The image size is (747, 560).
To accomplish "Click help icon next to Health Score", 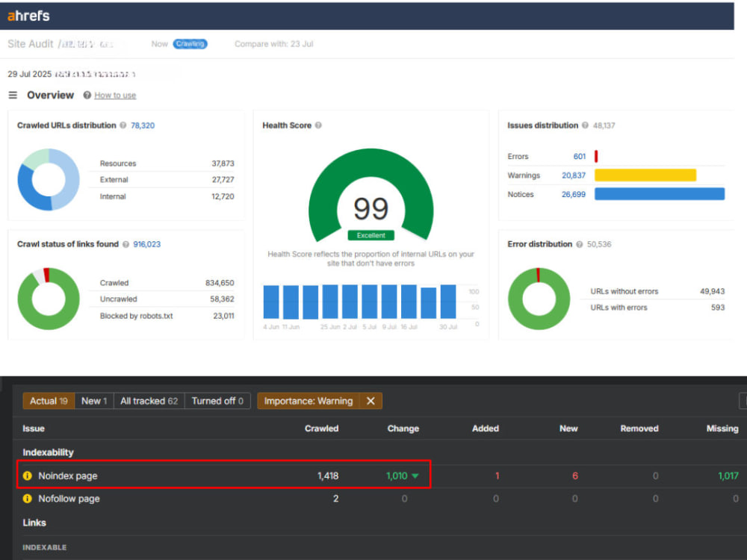I will tap(318, 125).
